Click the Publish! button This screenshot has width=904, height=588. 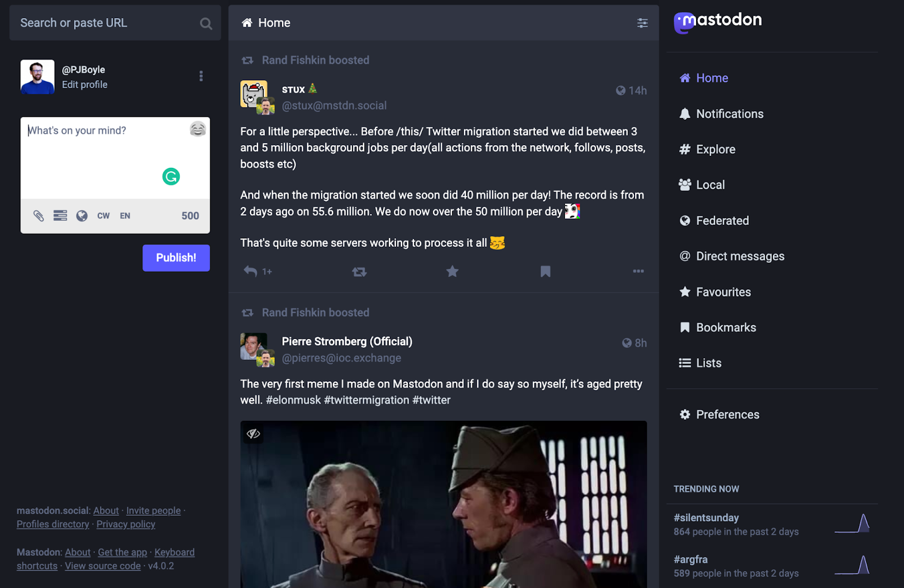[176, 258]
